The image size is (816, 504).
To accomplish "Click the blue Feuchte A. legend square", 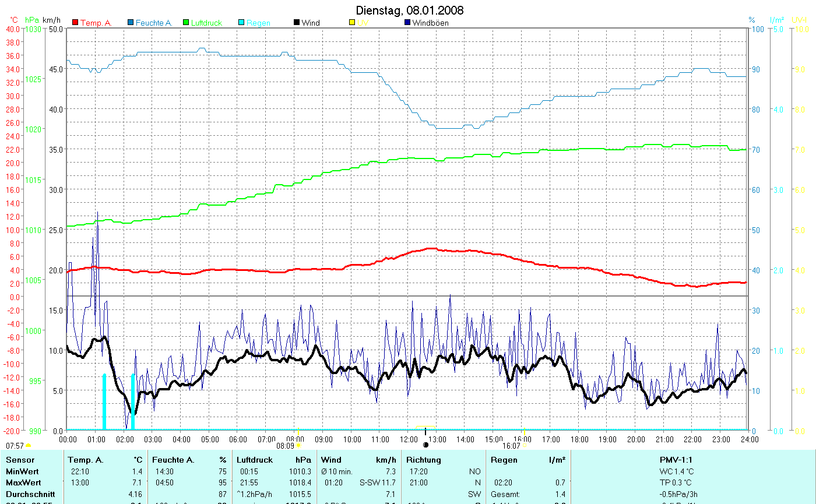I will tap(131, 23).
